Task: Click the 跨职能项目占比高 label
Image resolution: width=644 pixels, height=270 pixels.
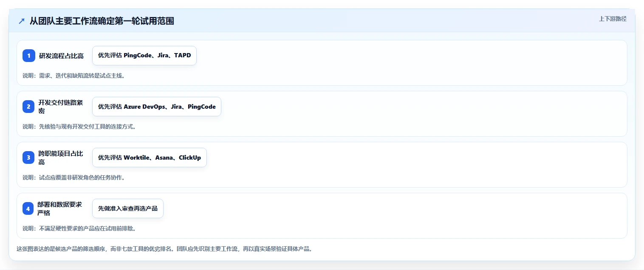Action: [x=60, y=157]
